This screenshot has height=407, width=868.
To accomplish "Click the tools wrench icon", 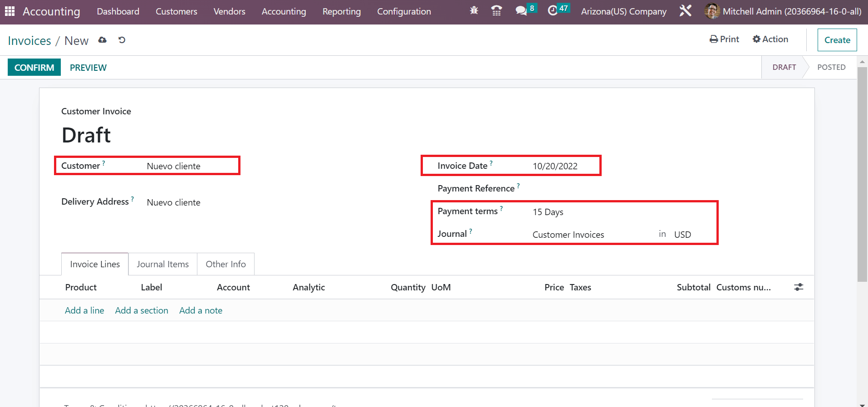I will pyautogui.click(x=686, y=11).
